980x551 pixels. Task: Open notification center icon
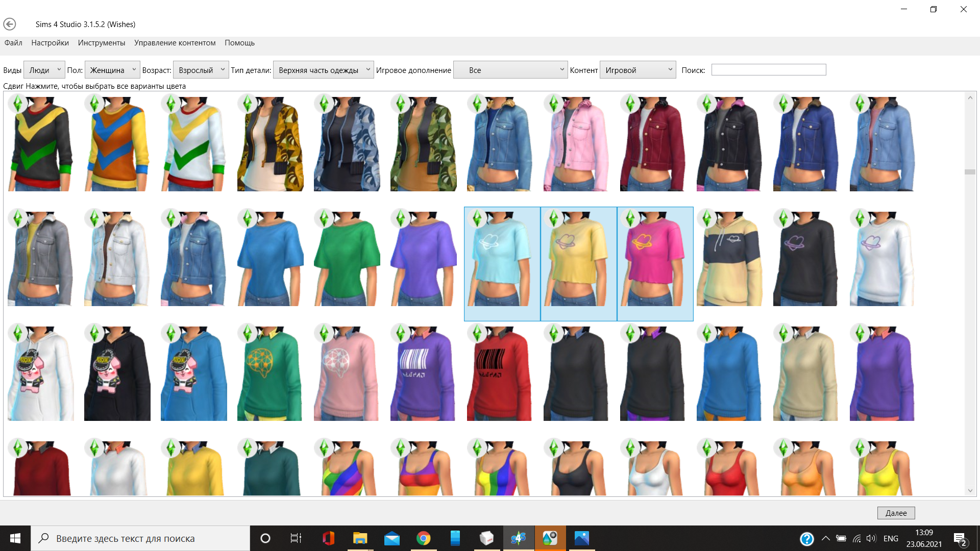pyautogui.click(x=960, y=539)
